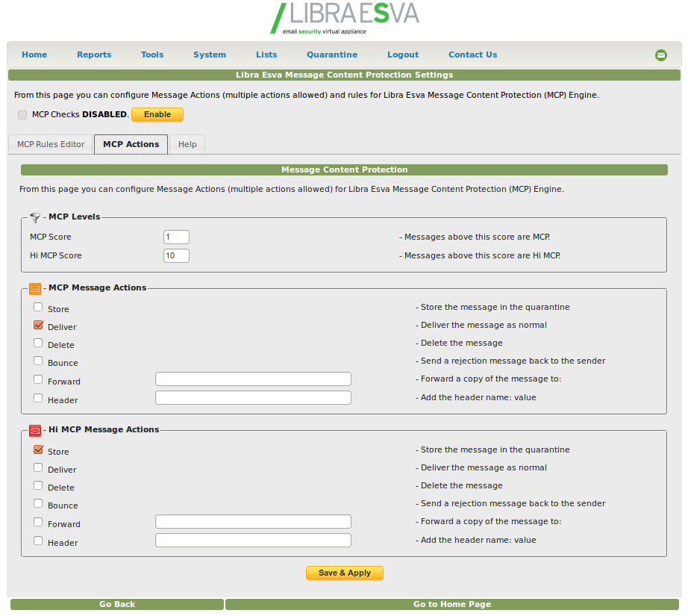Click the red envelope Hi MCP Message Actions icon
This screenshot has width=688, height=616.
(35, 430)
